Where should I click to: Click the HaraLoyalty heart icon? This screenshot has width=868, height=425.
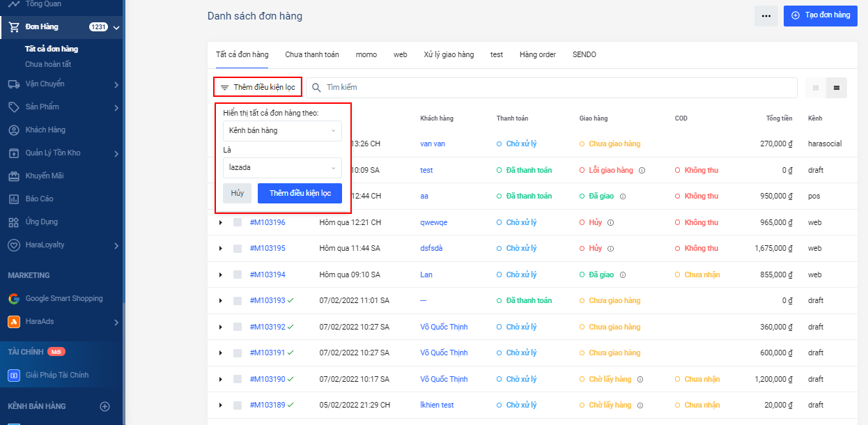pos(13,245)
